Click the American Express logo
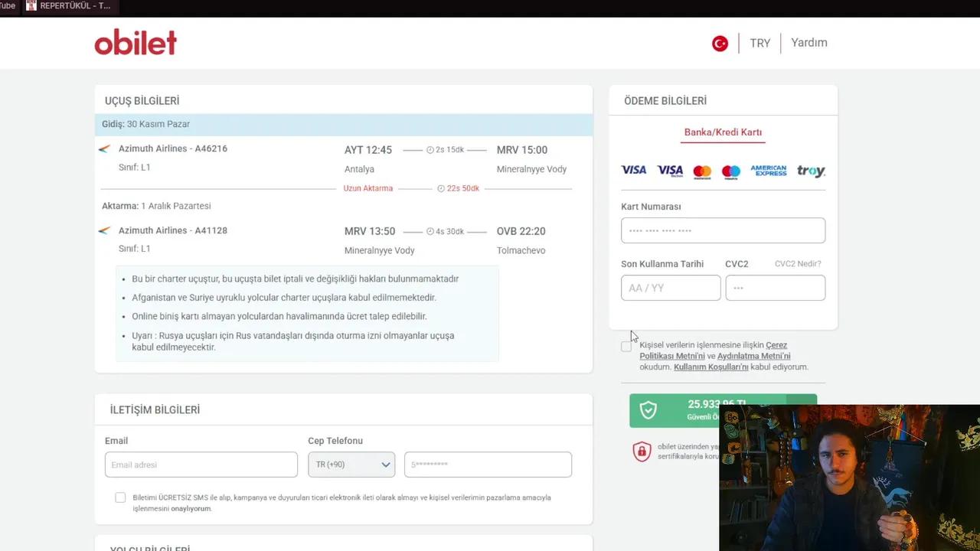This screenshot has width=980, height=551. coord(769,171)
